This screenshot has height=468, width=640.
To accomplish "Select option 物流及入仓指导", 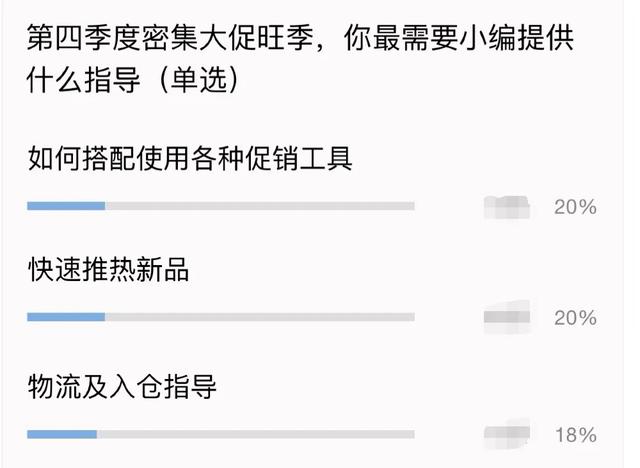I will click(122, 386).
